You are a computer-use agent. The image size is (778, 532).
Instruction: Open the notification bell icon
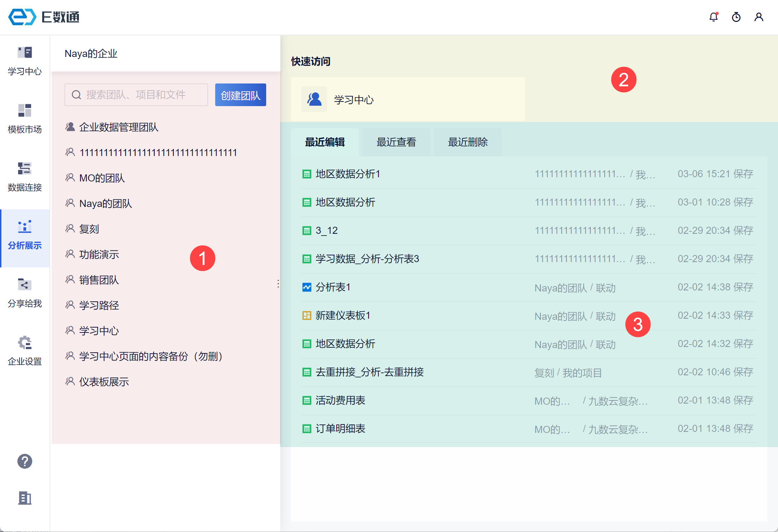pyautogui.click(x=714, y=17)
